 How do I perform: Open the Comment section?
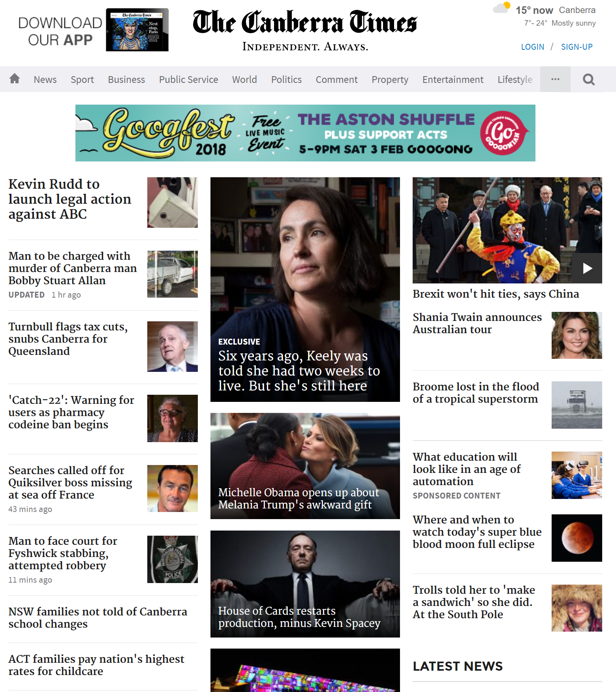[x=336, y=79]
